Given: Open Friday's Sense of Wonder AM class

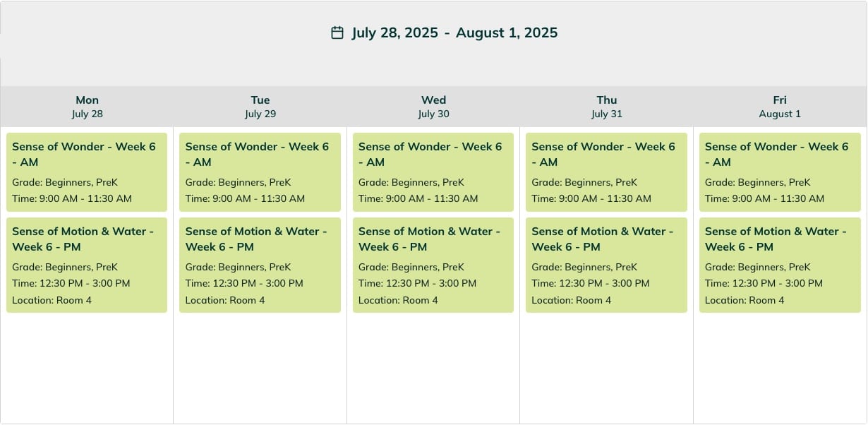Looking at the screenshot, I should click(780, 172).
